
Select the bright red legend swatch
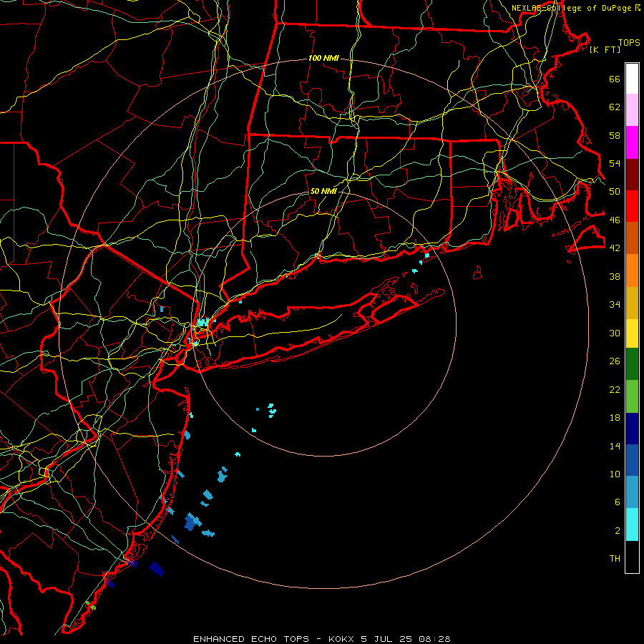[x=632, y=206]
